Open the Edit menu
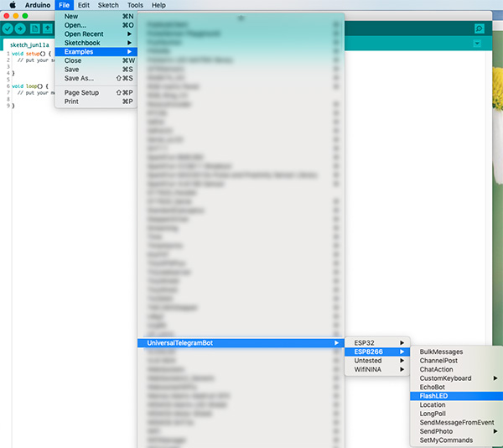 click(x=84, y=5)
